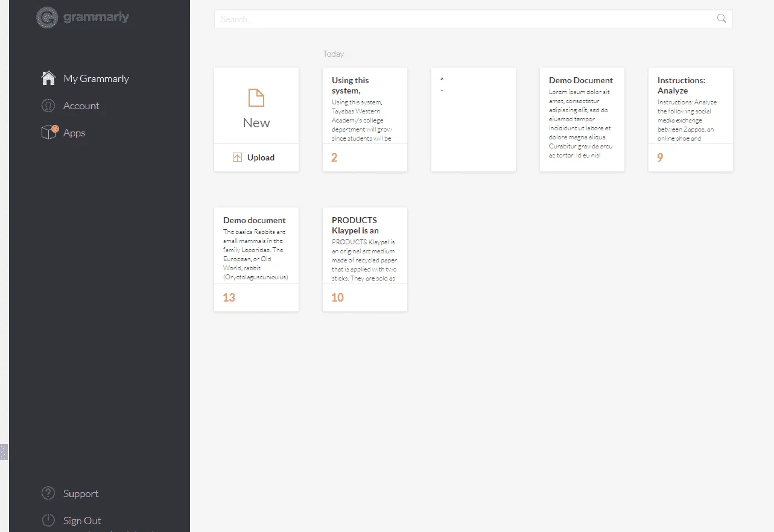Viewport: 774px width, 532px height.
Task: Open the 'Demo document' rabbits card
Action: pyautogui.click(x=256, y=259)
